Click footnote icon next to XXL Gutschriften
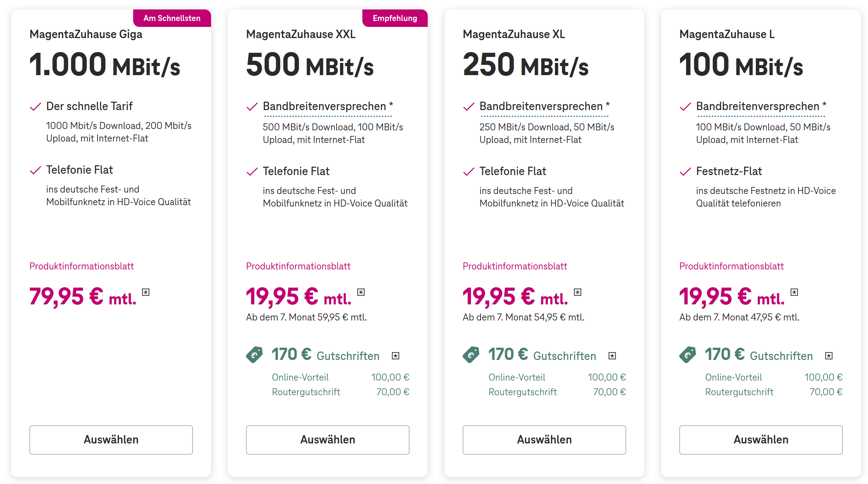The height and width of the screenshot is (484, 868). (396, 356)
